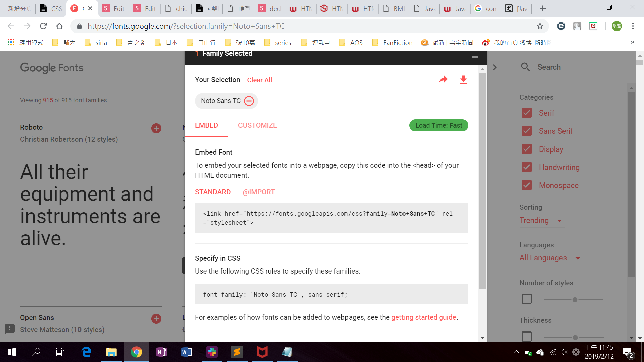The height and width of the screenshot is (362, 644).
Task: Click the search magnifier icon
Action: tap(525, 67)
